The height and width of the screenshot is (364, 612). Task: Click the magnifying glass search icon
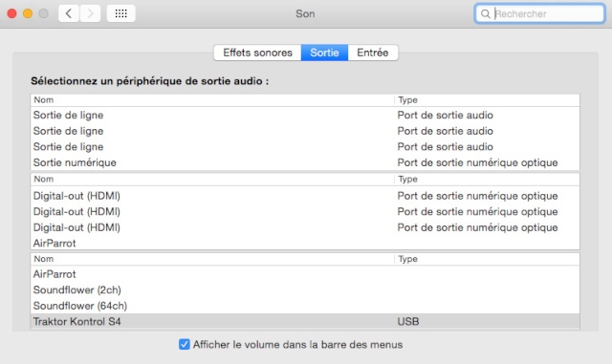tap(485, 14)
